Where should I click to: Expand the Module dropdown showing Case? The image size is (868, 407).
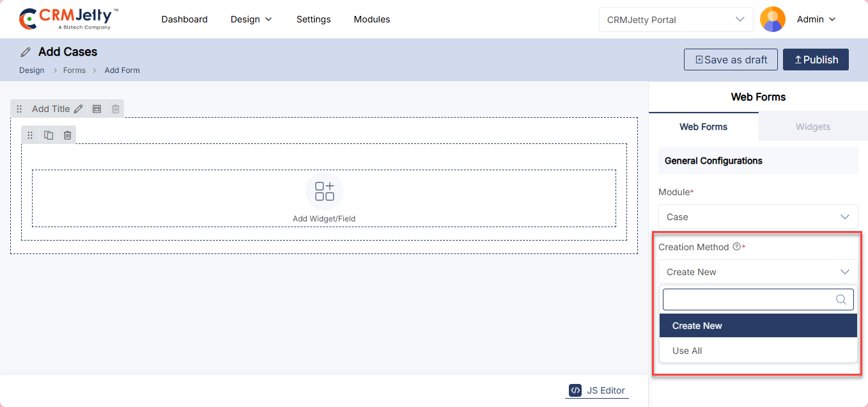(x=758, y=217)
